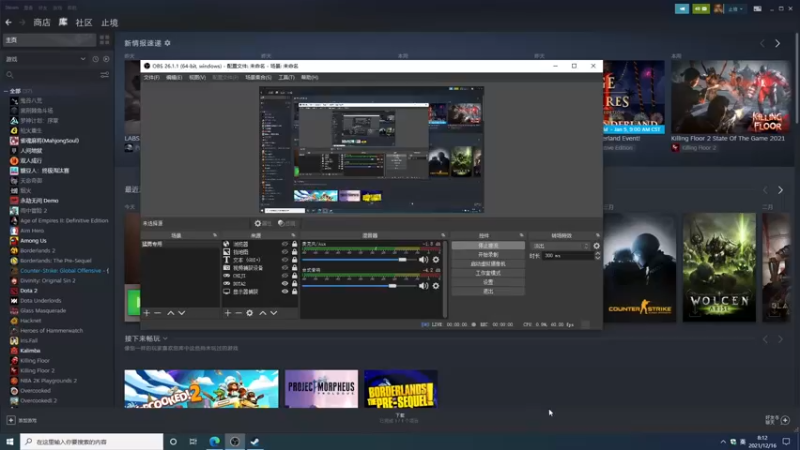800x450 pixels.
Task: Click the ready-to-play icon beside 游戏
Action: [x=106, y=59]
